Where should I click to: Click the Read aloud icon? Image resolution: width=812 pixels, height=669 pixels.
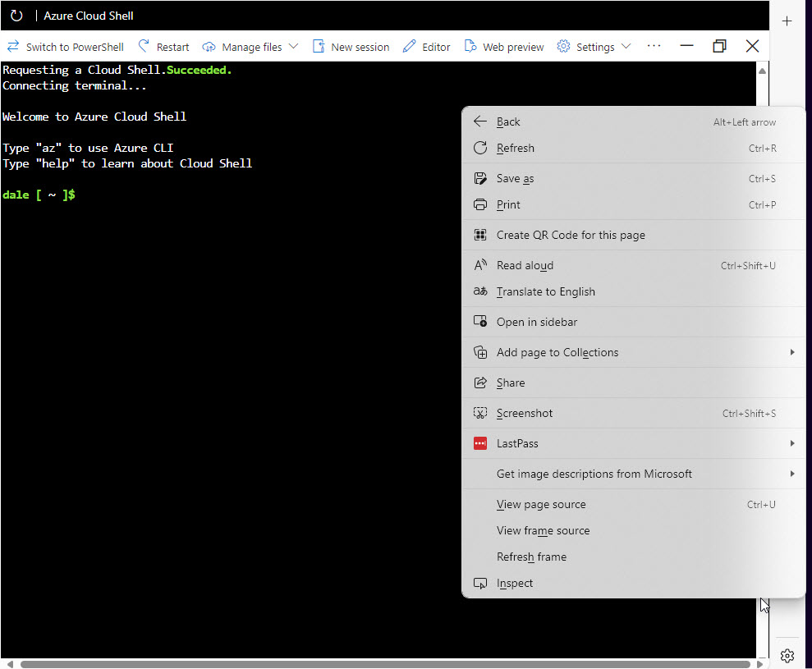tap(480, 265)
